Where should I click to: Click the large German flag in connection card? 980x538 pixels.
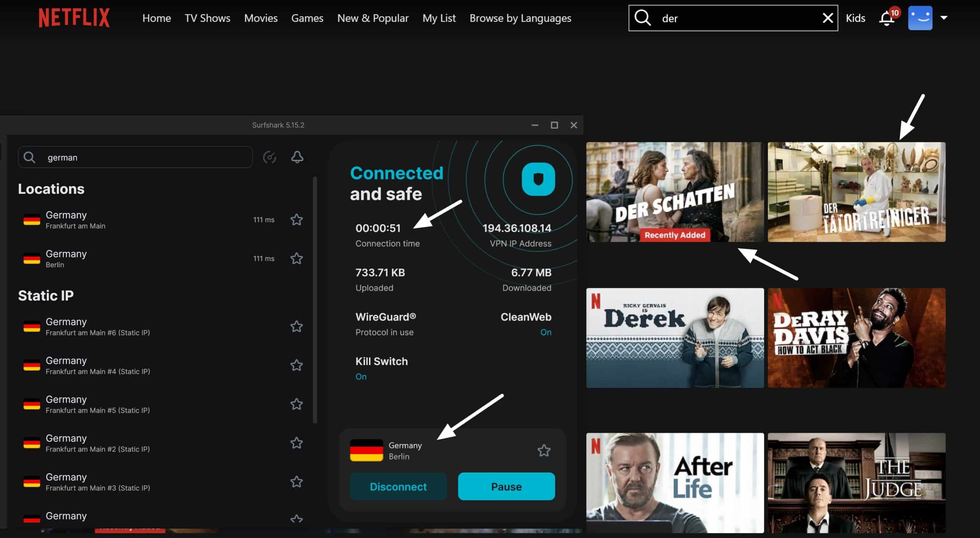(x=366, y=450)
